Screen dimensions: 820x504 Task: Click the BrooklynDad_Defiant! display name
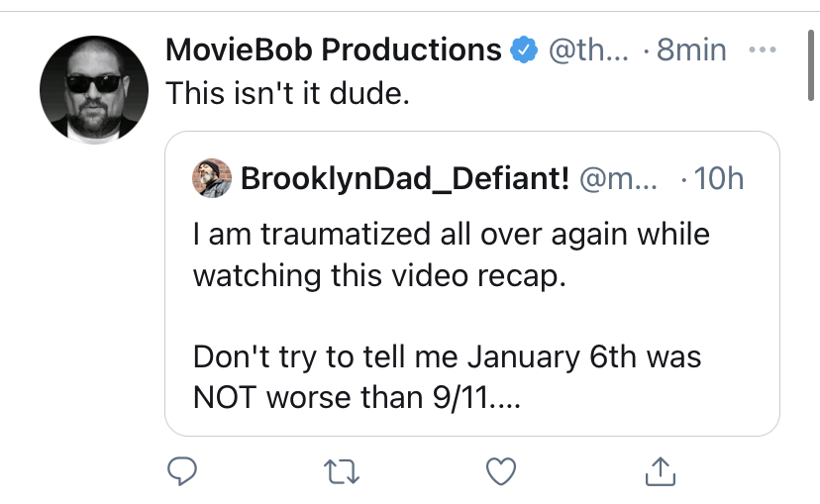405,179
